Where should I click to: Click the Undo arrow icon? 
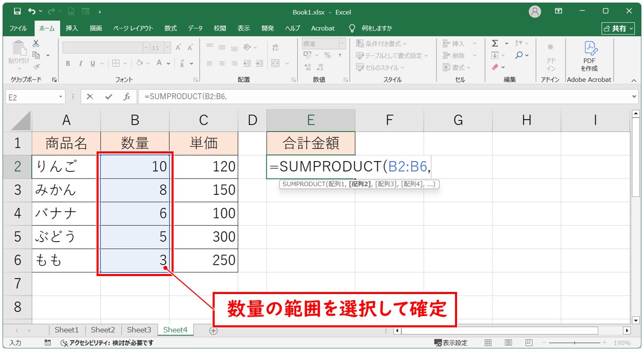32,11
